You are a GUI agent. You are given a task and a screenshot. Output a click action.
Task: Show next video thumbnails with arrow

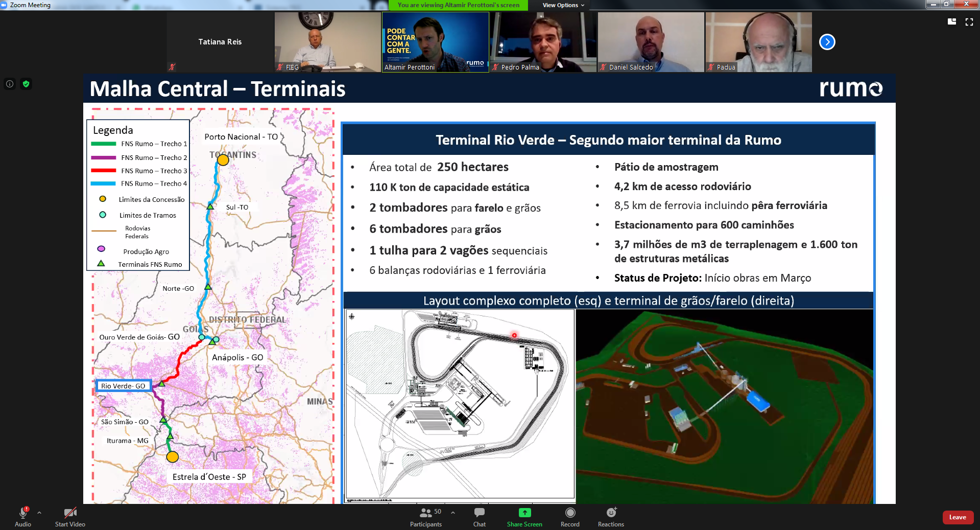827,42
